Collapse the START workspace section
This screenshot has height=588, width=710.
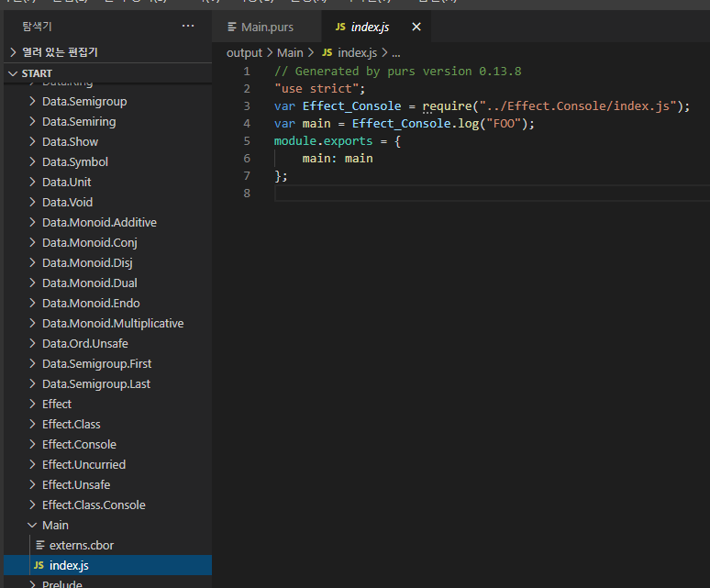pyautogui.click(x=37, y=73)
